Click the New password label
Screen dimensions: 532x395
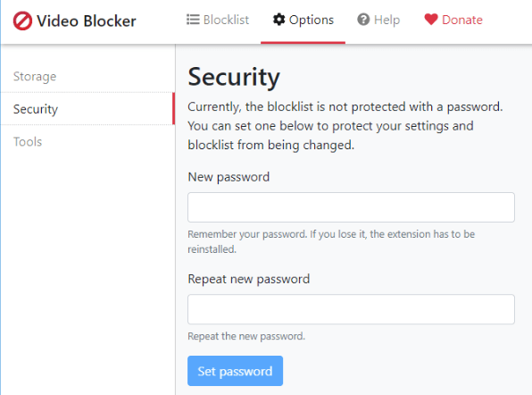(229, 177)
